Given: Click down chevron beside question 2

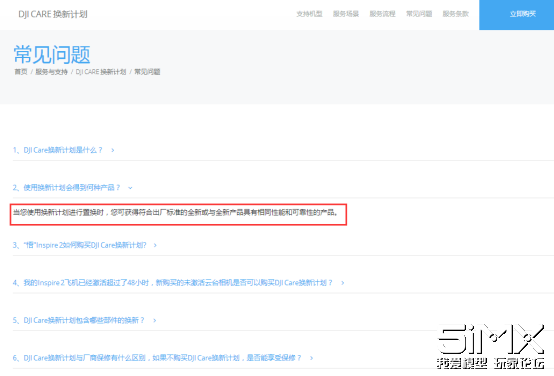Looking at the screenshot, I should (130, 188).
